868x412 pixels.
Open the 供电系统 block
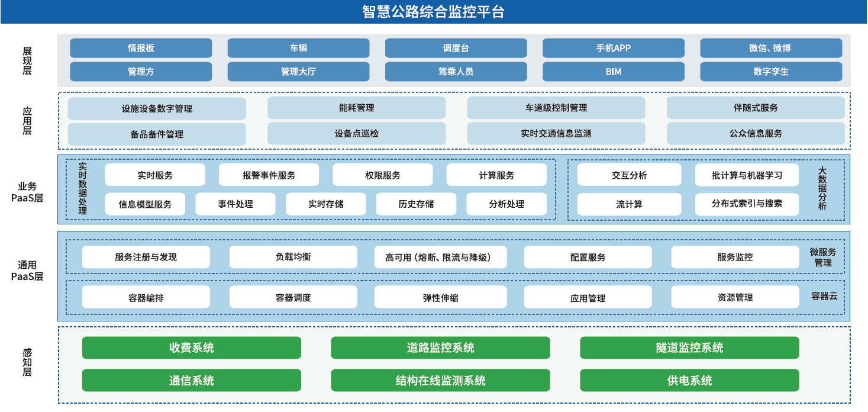coord(690,381)
